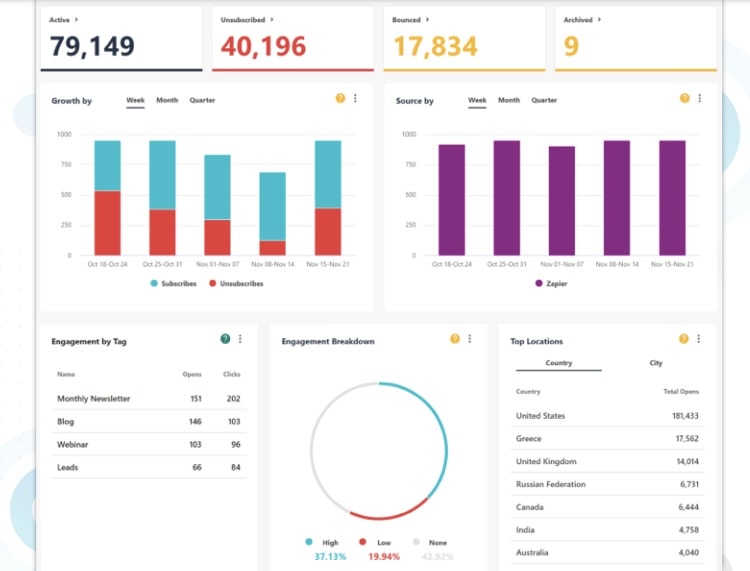Click the United States location row
This screenshot has height=571, width=750.
click(607, 416)
